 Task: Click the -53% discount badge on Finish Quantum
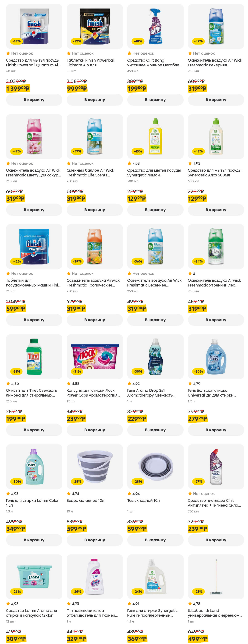(16, 41)
